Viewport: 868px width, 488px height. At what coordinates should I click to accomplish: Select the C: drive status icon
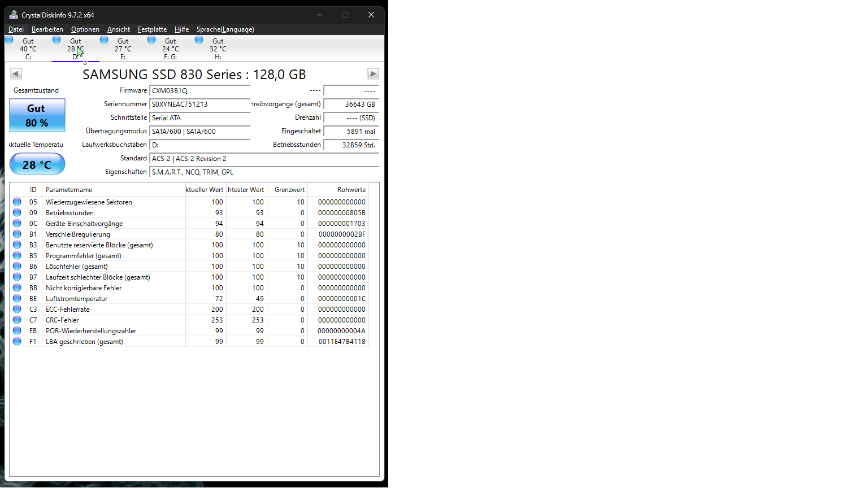point(9,40)
